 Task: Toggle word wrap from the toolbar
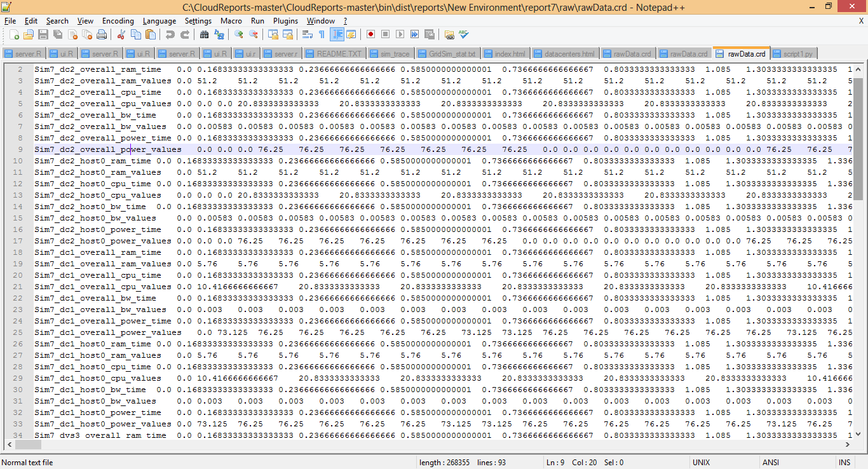point(306,34)
